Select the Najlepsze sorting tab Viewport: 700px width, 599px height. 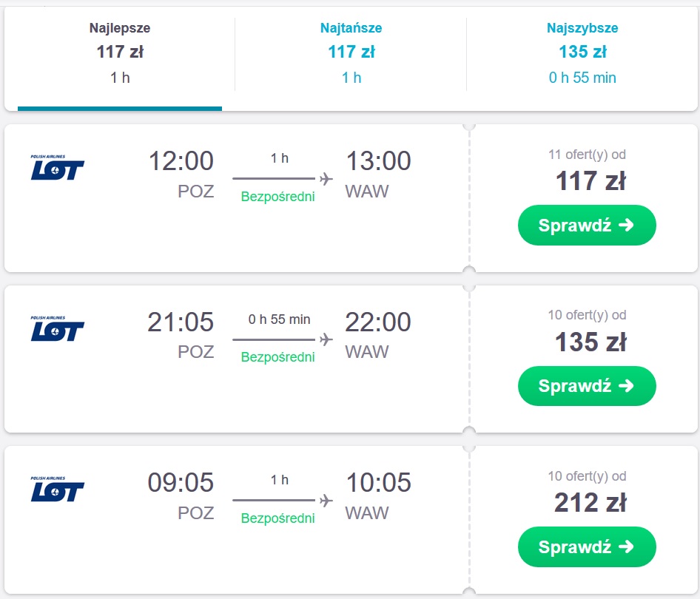click(120, 53)
